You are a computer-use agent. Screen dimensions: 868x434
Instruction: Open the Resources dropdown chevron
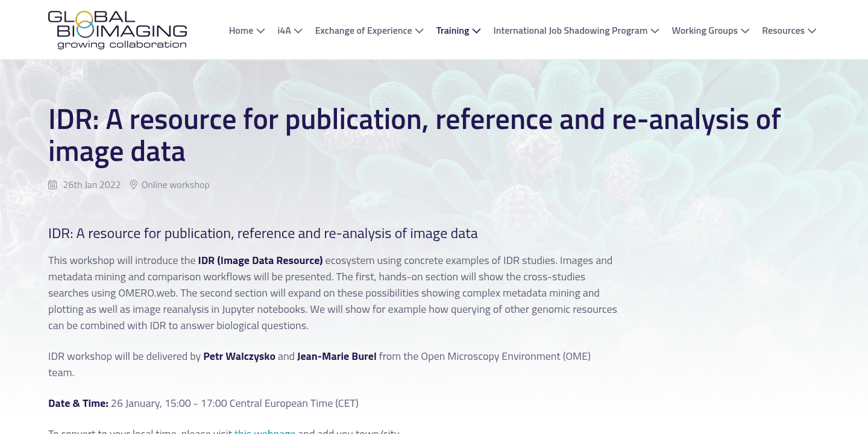tap(812, 31)
